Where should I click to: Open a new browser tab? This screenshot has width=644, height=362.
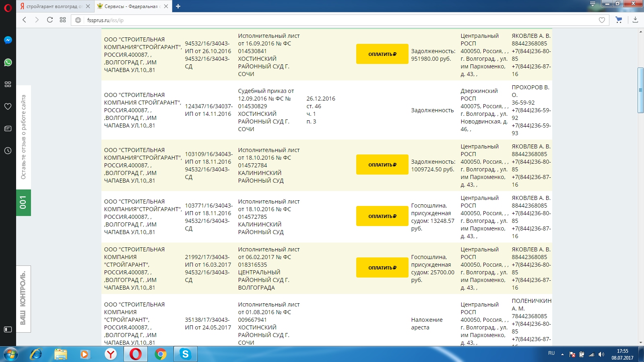point(178,6)
